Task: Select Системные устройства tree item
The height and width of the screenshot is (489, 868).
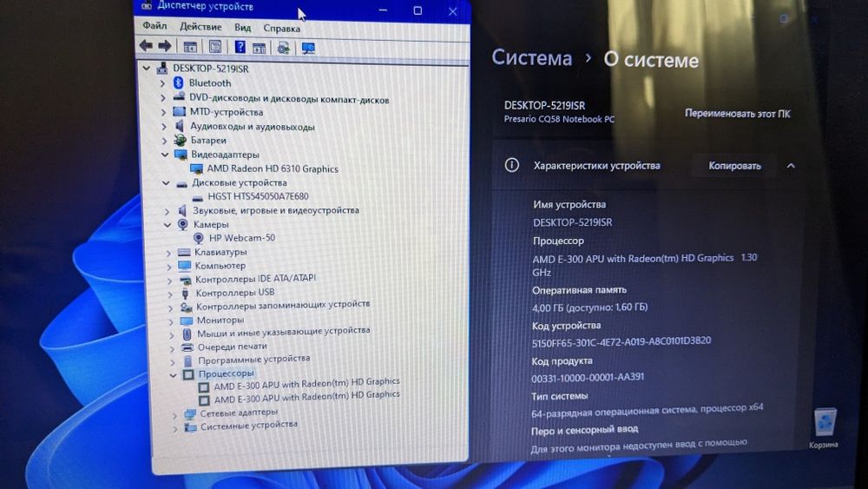Action: (248, 426)
